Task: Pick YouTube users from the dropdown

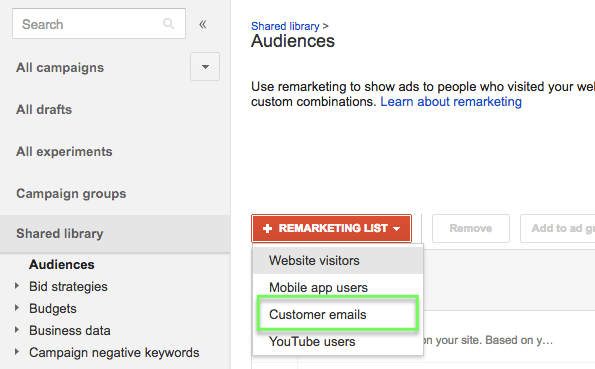Action: (x=338, y=341)
